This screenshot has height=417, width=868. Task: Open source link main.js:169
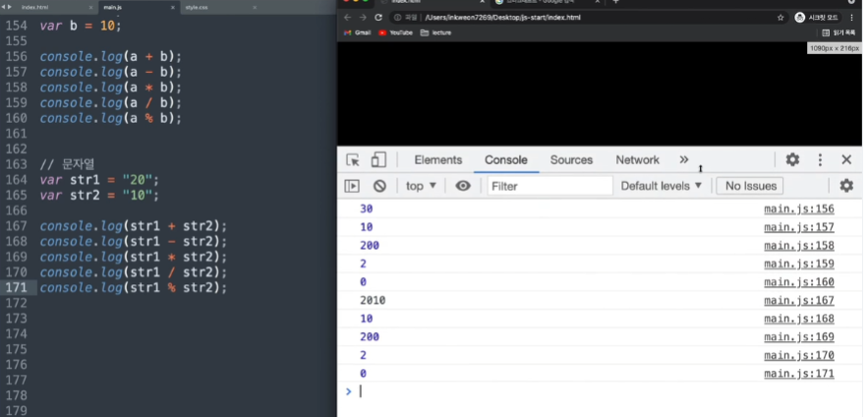pos(799,336)
